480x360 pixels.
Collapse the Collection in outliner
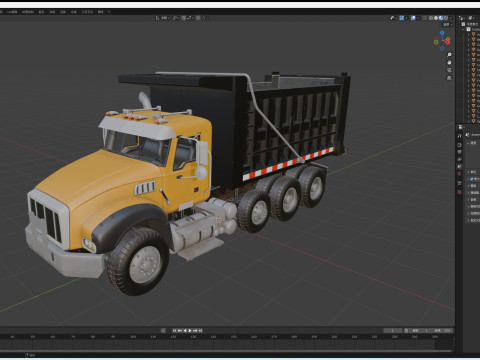[x=463, y=29]
